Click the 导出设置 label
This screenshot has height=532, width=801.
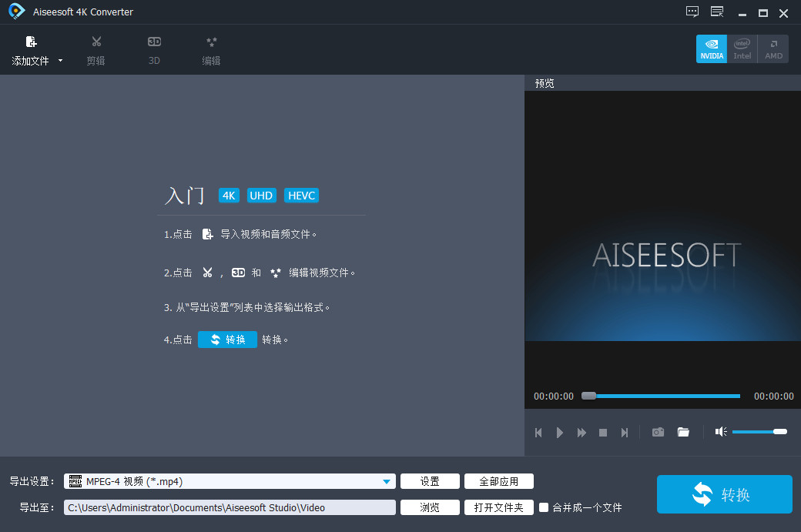click(x=31, y=481)
